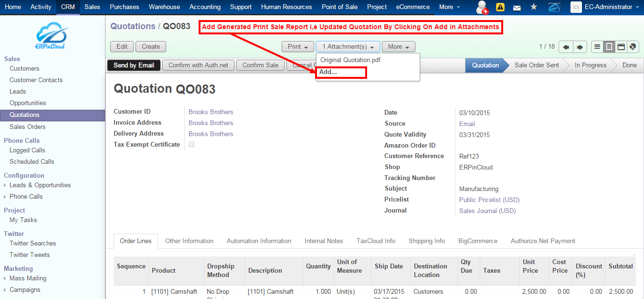Image resolution: width=644 pixels, height=299 pixels.
Task: Open the Activity menu
Action: (41, 7)
